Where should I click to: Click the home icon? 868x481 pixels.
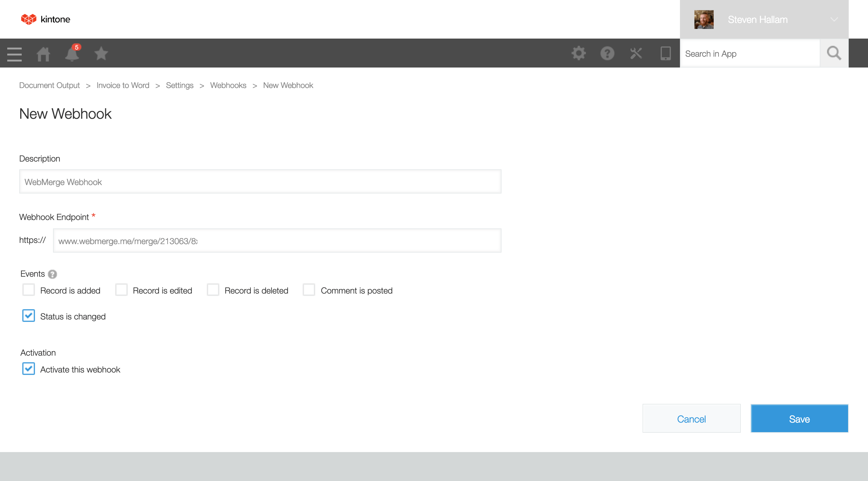[x=43, y=53]
